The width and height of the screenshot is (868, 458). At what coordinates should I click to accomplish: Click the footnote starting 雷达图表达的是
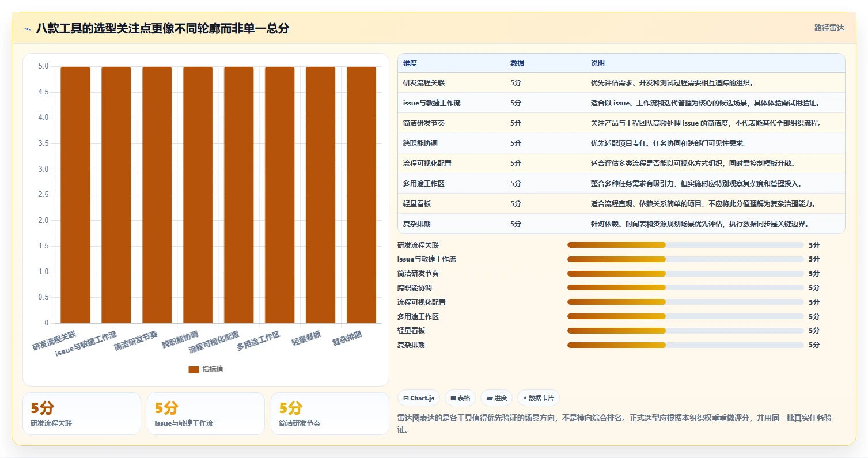pos(615,423)
